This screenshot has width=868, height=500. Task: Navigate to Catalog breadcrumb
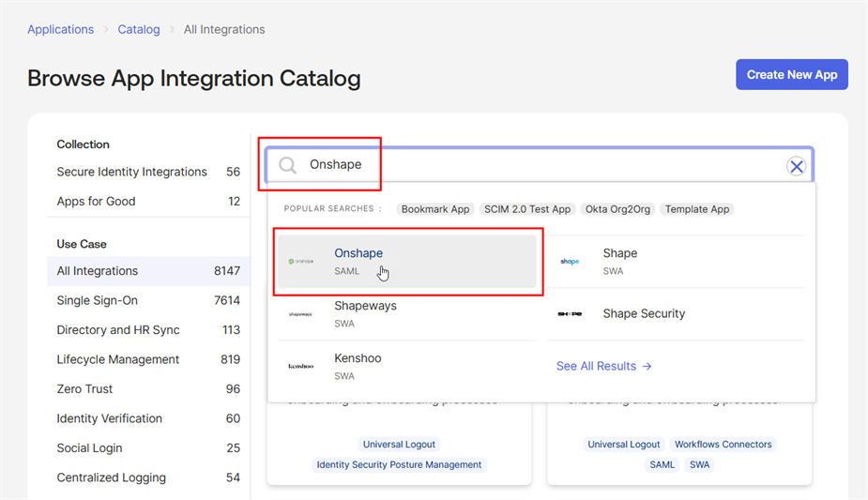tap(139, 29)
